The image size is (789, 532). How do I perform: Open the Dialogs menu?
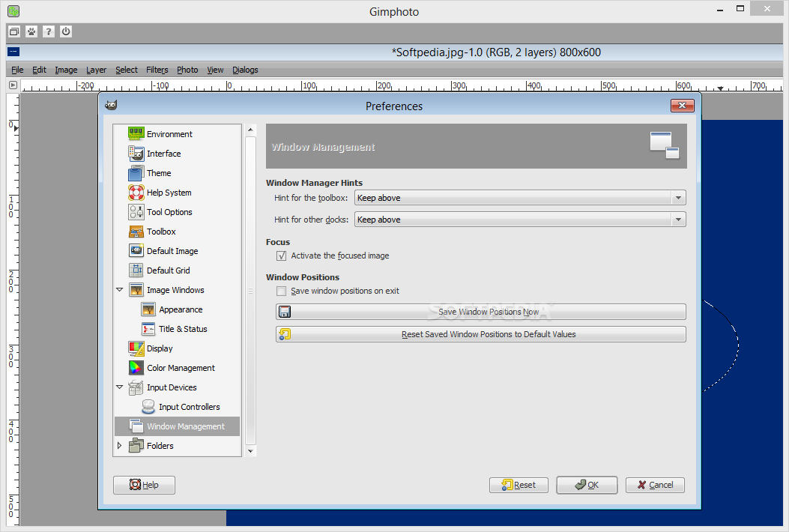(x=245, y=70)
